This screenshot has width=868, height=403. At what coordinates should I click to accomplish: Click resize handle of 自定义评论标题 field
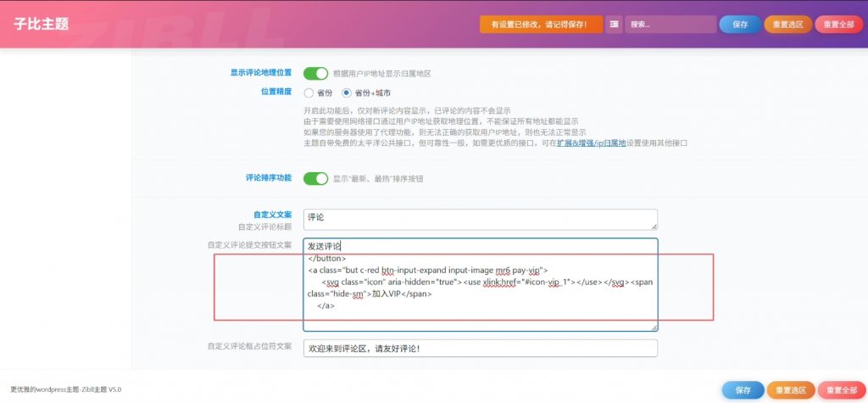(x=654, y=226)
